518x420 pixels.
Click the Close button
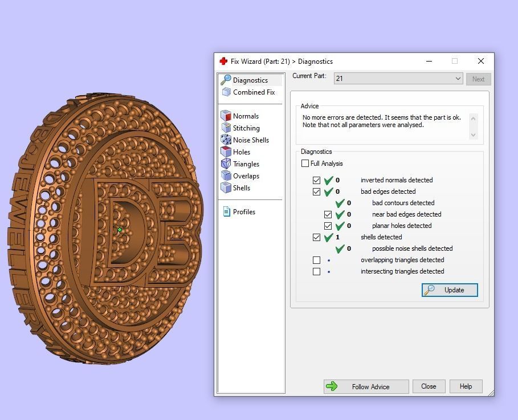pyautogui.click(x=429, y=386)
